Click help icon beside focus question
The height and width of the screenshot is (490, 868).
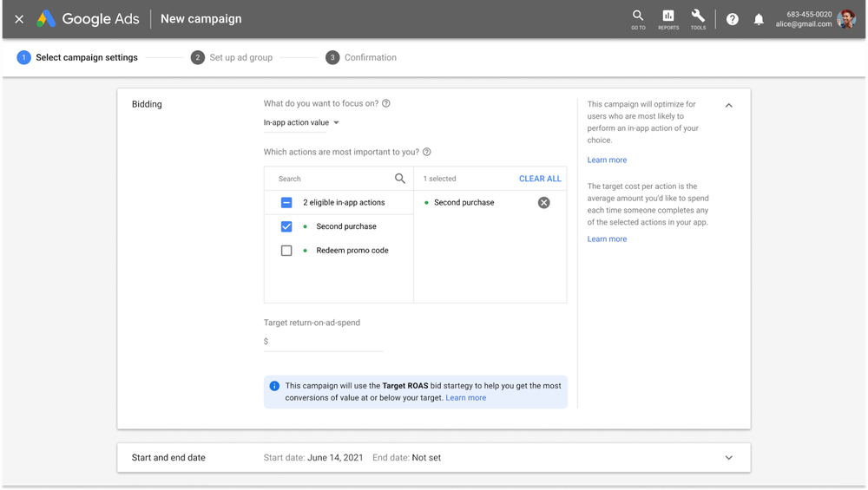[x=386, y=103]
